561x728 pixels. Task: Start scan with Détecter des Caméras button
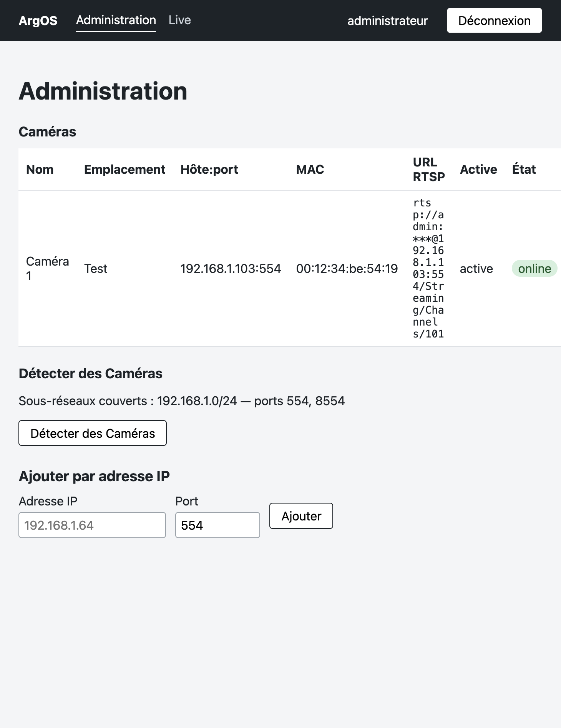coord(93,433)
